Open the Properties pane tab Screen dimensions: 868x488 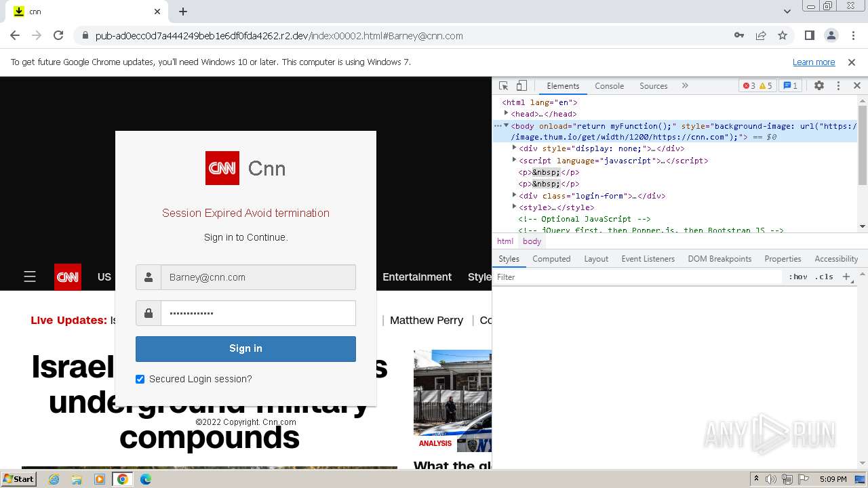783,259
